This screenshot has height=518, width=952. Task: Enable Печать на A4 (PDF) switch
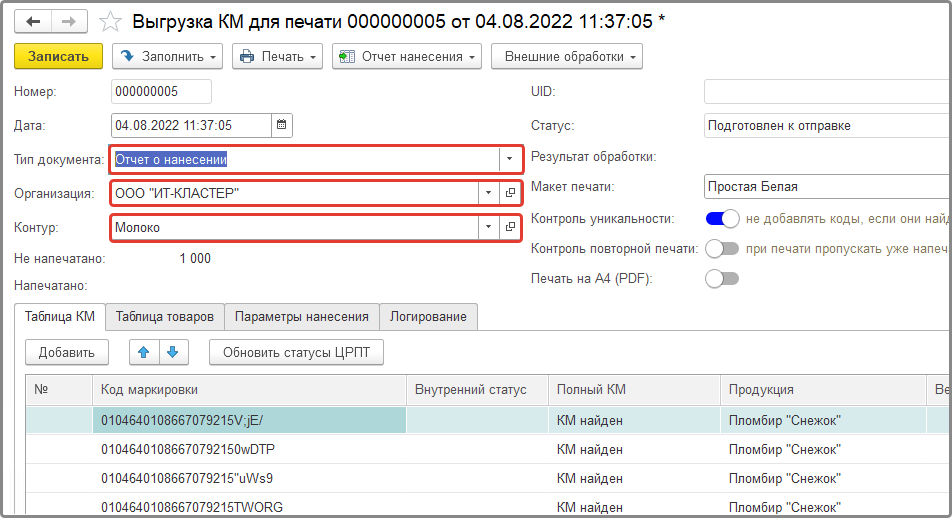(722, 279)
